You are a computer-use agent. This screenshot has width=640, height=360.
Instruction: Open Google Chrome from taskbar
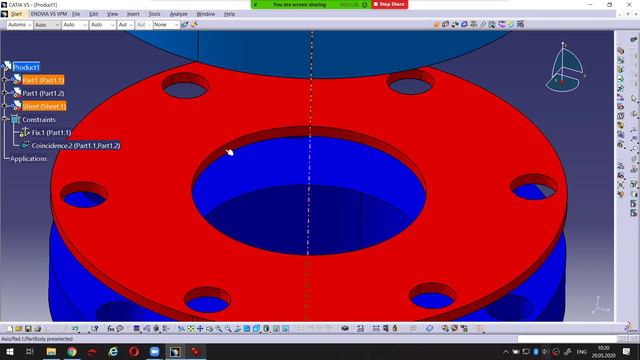(72, 351)
